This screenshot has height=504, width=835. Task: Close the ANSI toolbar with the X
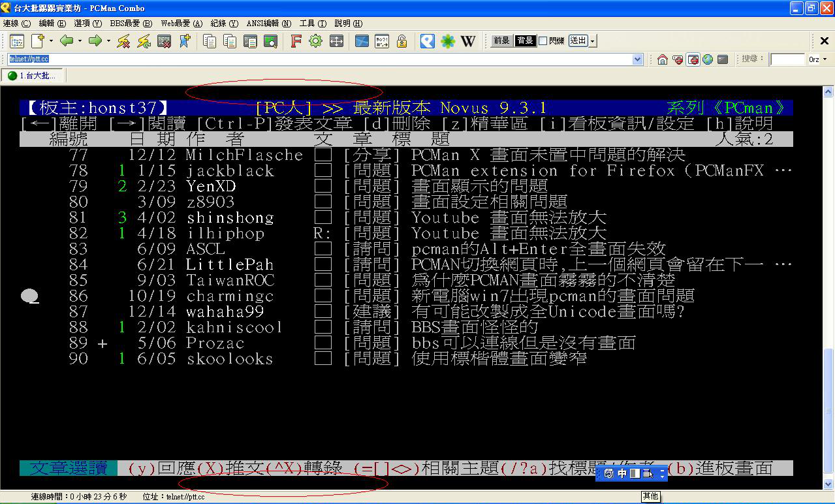point(825,41)
